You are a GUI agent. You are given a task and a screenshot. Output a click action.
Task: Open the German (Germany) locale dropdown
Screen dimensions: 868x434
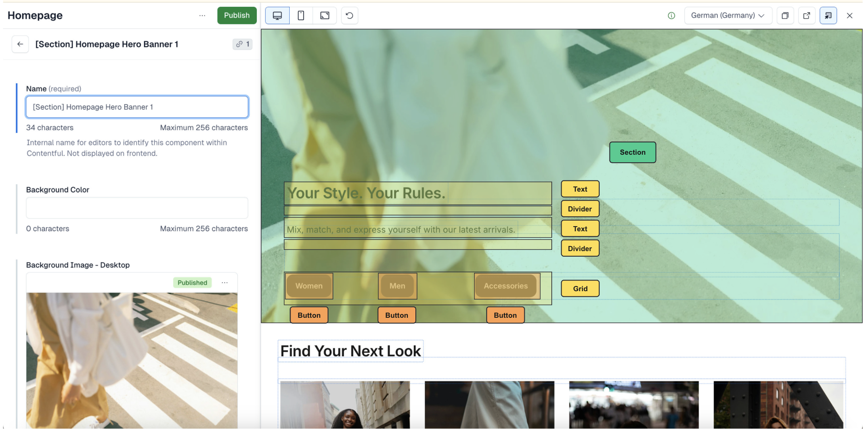(x=727, y=15)
